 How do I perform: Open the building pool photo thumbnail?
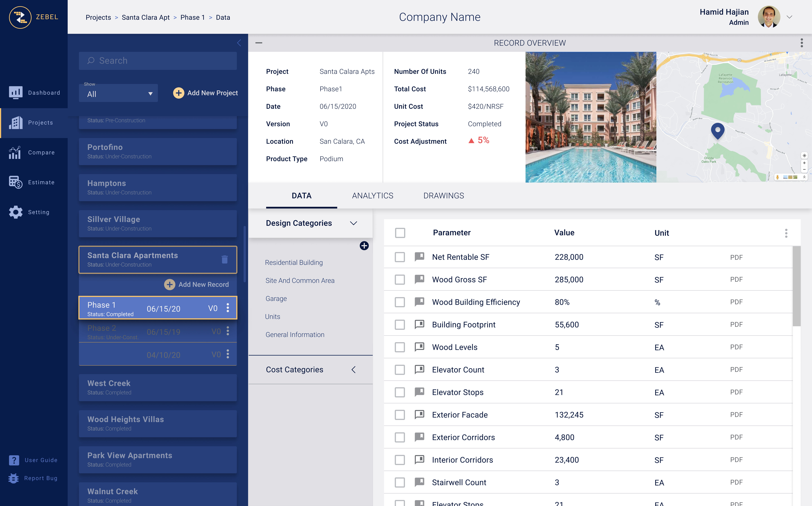coord(591,117)
